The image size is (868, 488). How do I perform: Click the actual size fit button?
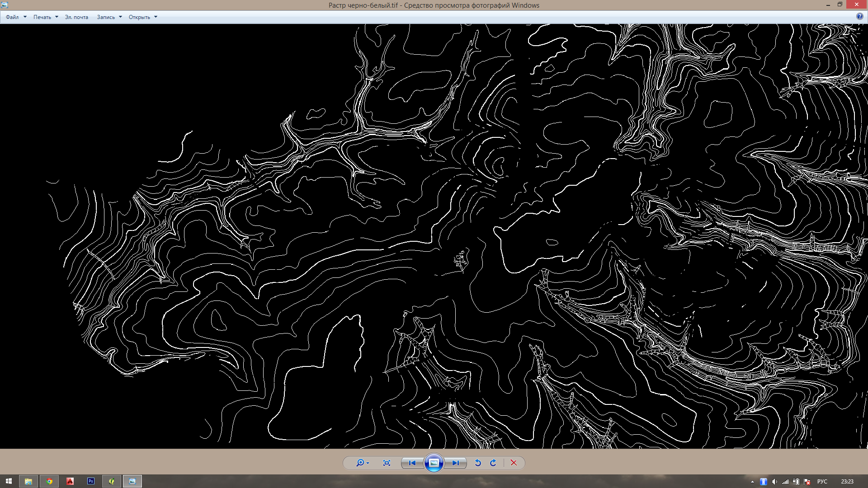(x=387, y=463)
